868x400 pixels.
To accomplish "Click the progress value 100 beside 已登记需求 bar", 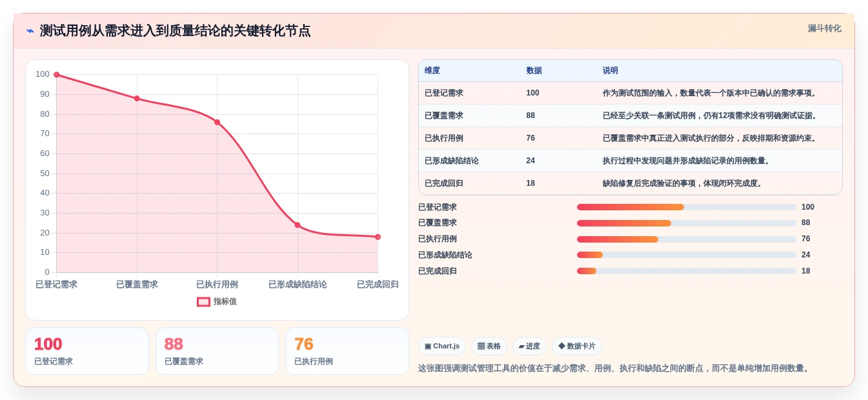I will click(x=808, y=207).
